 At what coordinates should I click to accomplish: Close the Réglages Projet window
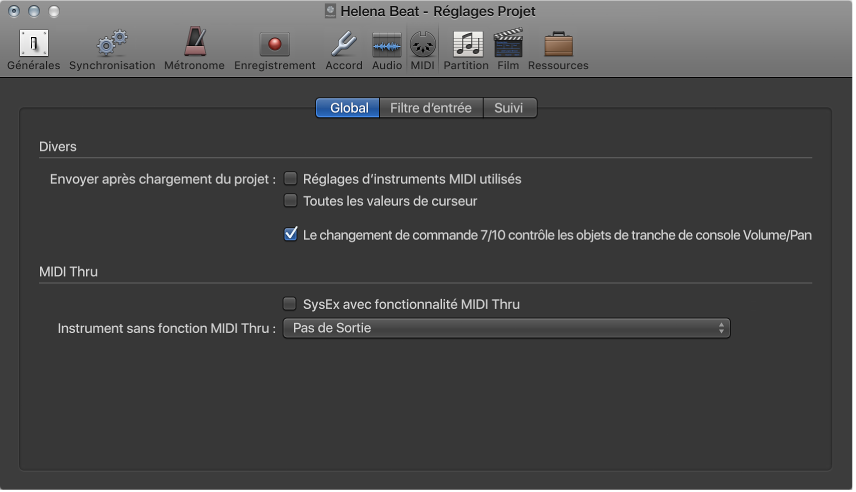(x=14, y=11)
